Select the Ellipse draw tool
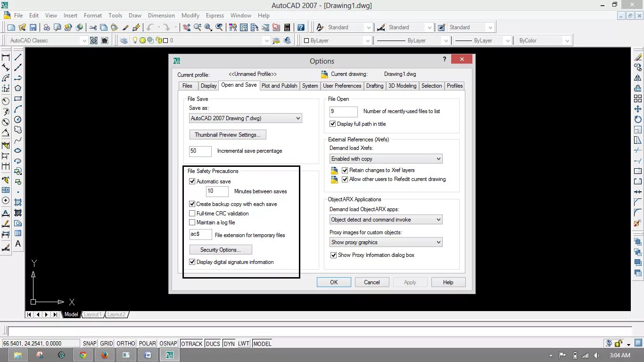 18,150
